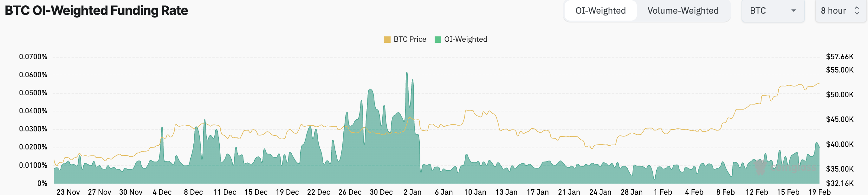
Task: Toggle the OI-Weighted series legend label
Action: pos(465,39)
